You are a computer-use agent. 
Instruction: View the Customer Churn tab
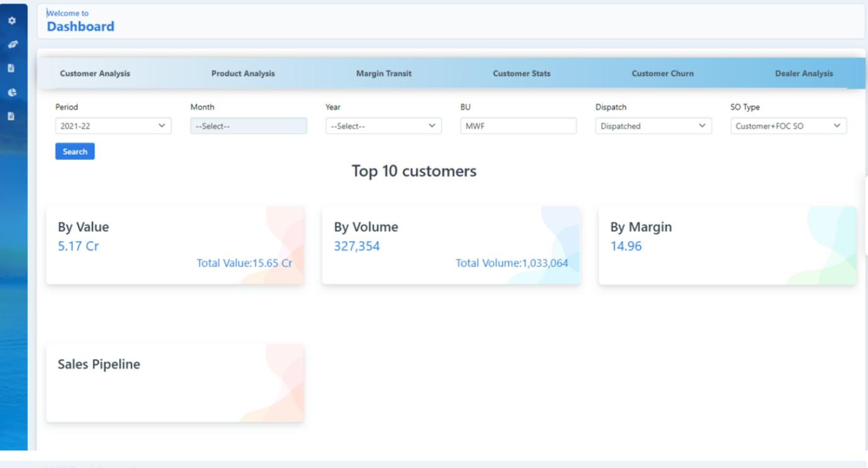coord(663,74)
